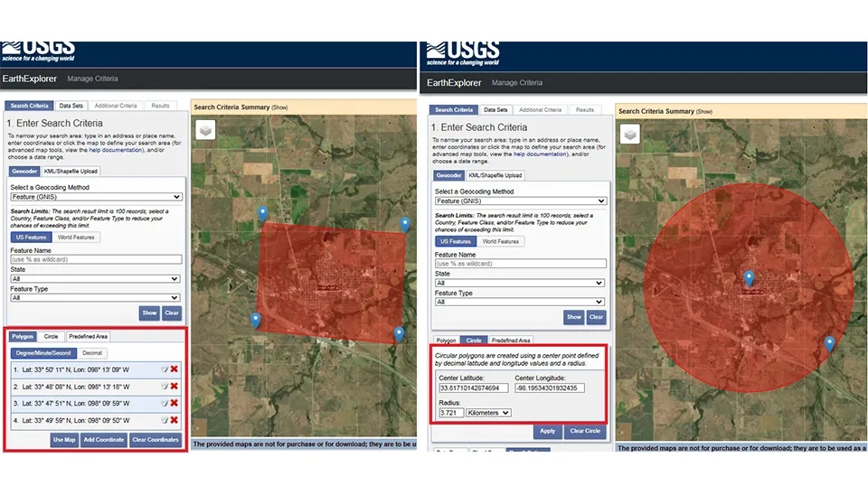This screenshot has height=495, width=868.
Task: Select KML/Shapefile Upload tab in left window
Action: tap(71, 172)
